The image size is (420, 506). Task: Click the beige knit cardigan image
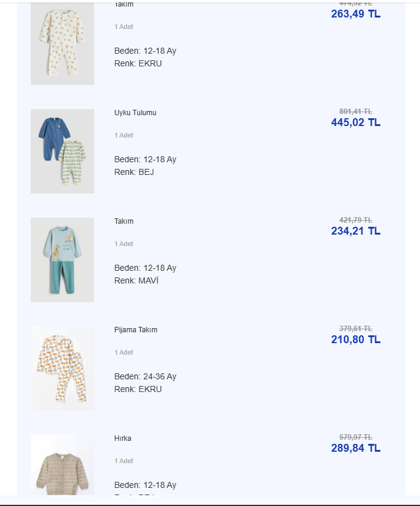(62, 466)
